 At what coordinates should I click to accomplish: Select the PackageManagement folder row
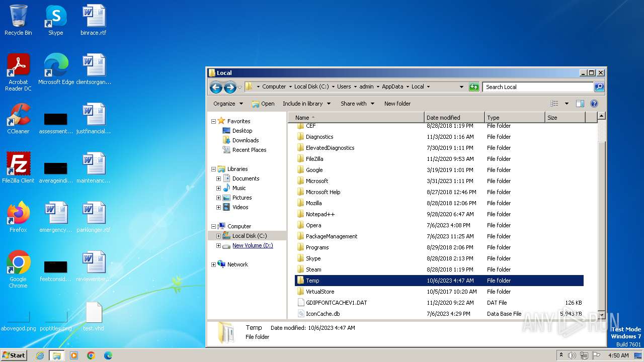(x=439, y=236)
